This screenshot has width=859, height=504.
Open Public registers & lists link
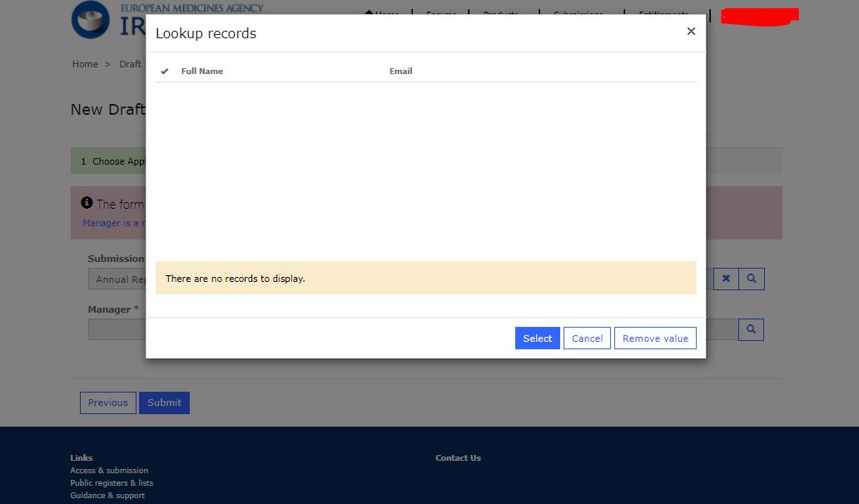[112, 483]
